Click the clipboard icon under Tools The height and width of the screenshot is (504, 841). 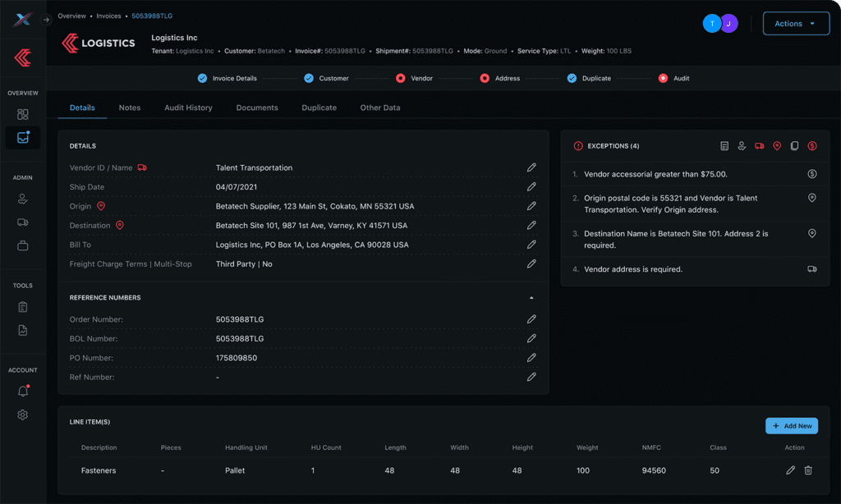[23, 307]
